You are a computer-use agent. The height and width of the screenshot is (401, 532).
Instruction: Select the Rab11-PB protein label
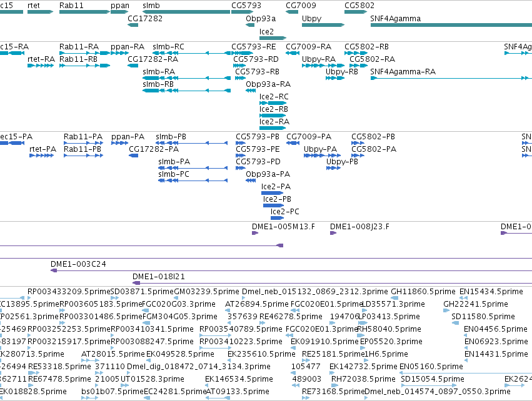(x=83, y=149)
